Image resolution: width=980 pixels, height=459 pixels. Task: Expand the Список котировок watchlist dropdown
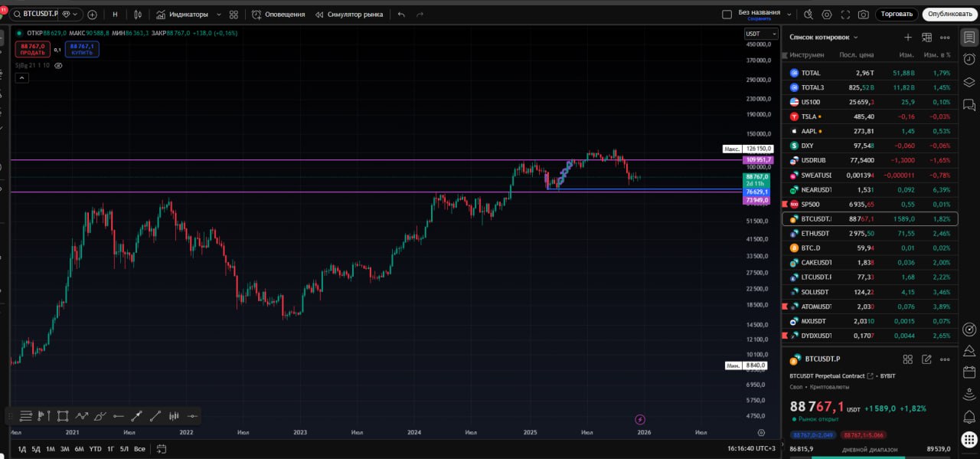click(855, 38)
